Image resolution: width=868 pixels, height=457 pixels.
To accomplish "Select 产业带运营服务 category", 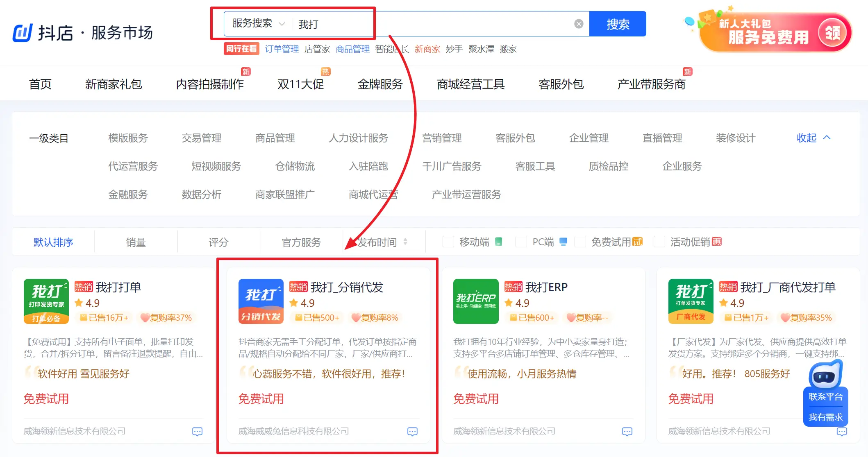I will pos(466,195).
